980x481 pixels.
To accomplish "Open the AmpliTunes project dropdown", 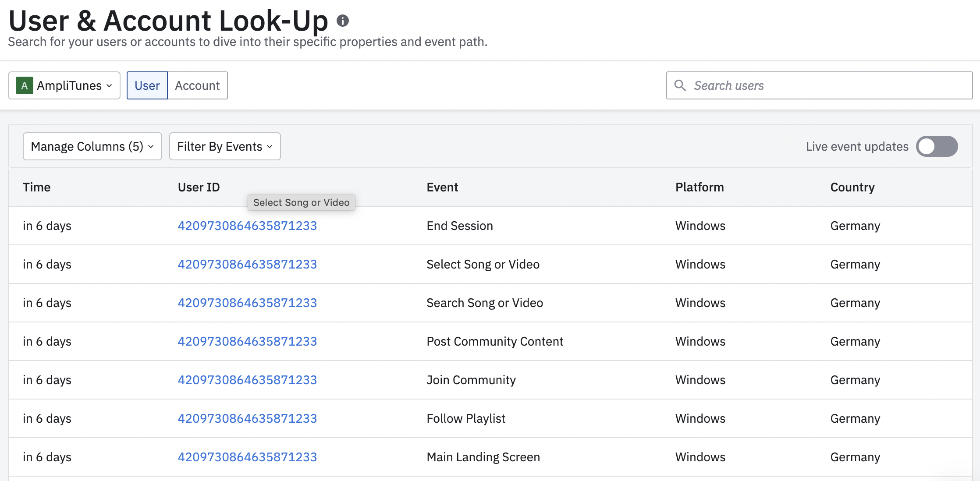I will (x=64, y=85).
